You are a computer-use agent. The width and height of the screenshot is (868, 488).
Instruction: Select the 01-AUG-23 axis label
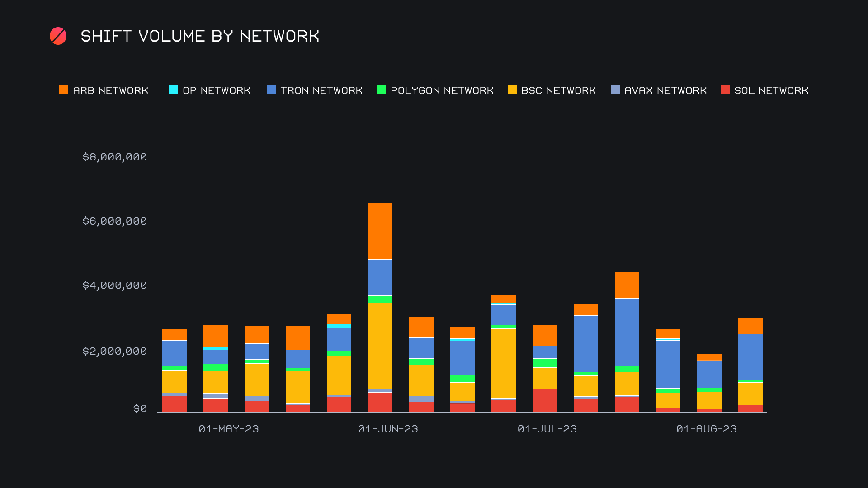706,429
